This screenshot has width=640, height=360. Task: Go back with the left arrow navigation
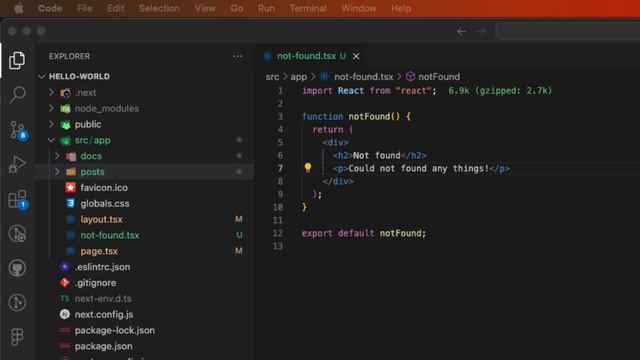(461, 31)
